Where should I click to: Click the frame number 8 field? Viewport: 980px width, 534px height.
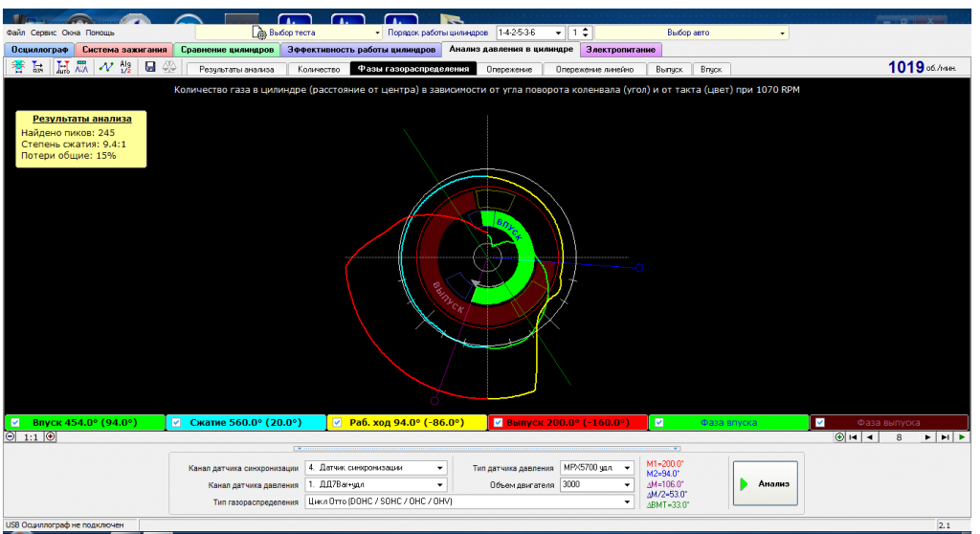(899, 437)
